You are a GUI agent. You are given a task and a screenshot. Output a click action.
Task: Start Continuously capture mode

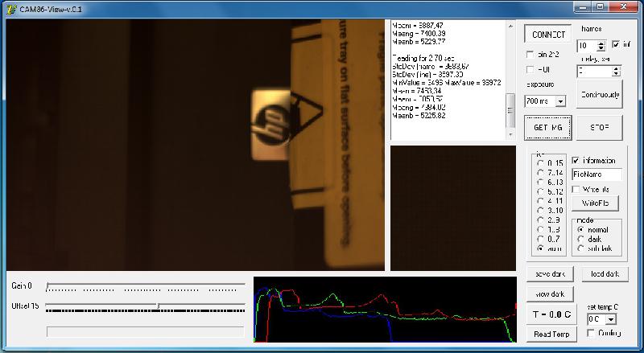click(x=599, y=94)
